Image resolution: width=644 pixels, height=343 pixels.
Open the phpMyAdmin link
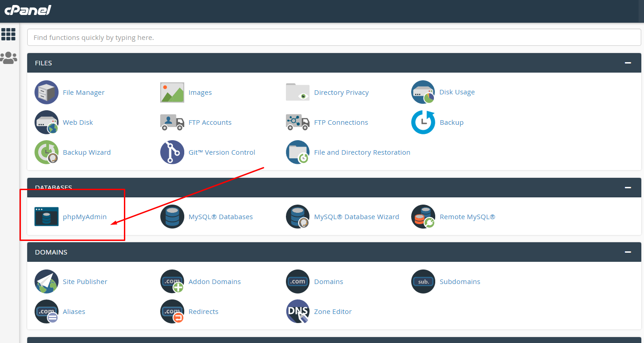[85, 217]
